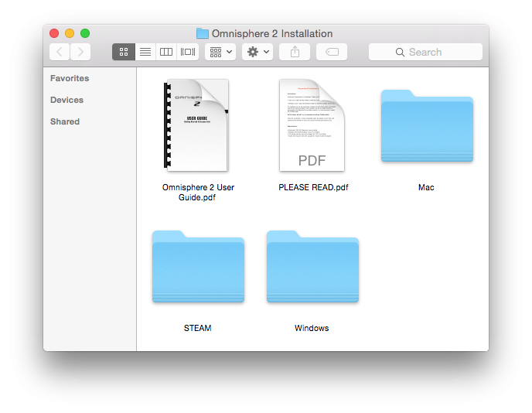Screen dimensions: 532x413
Task: Click the Edit Tags button
Action: [332, 52]
